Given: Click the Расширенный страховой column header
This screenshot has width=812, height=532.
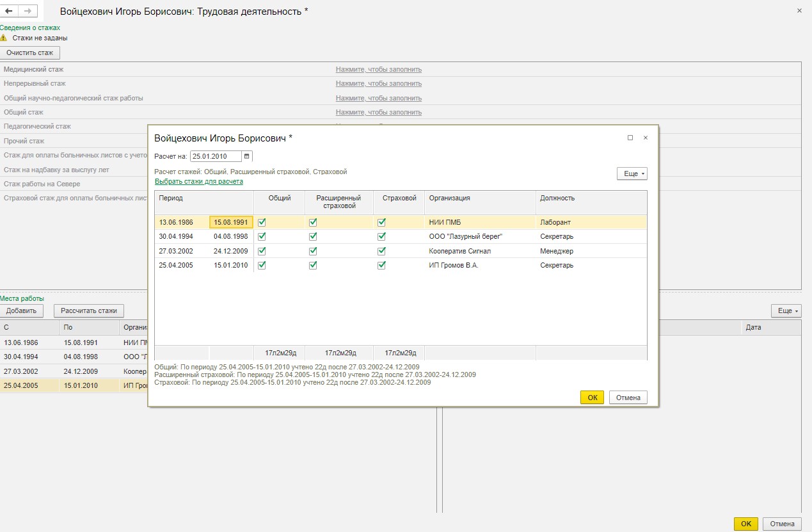Looking at the screenshot, I should coord(339,202).
